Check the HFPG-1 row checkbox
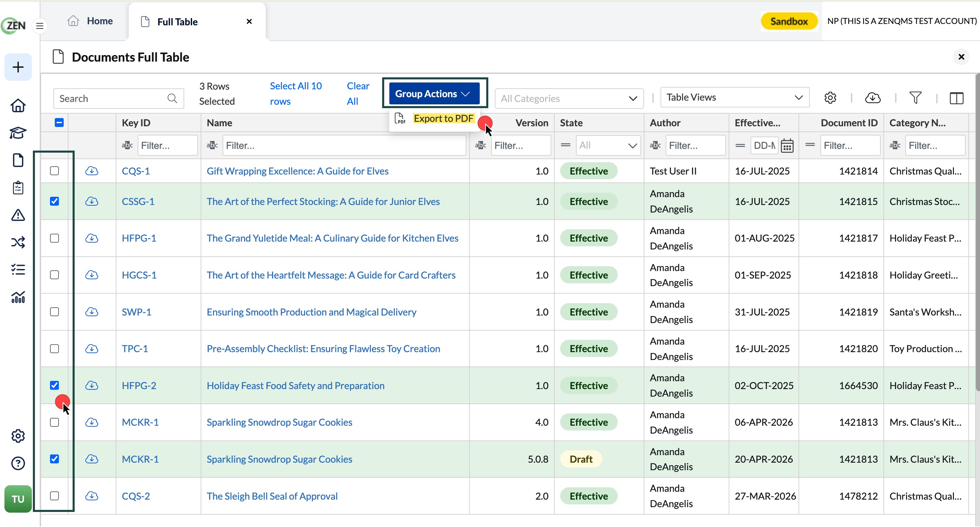 pyautogui.click(x=54, y=239)
